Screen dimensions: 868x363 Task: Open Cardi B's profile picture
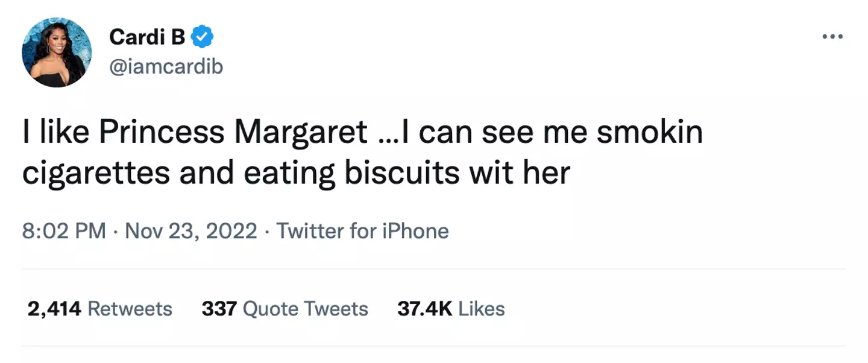click(57, 52)
